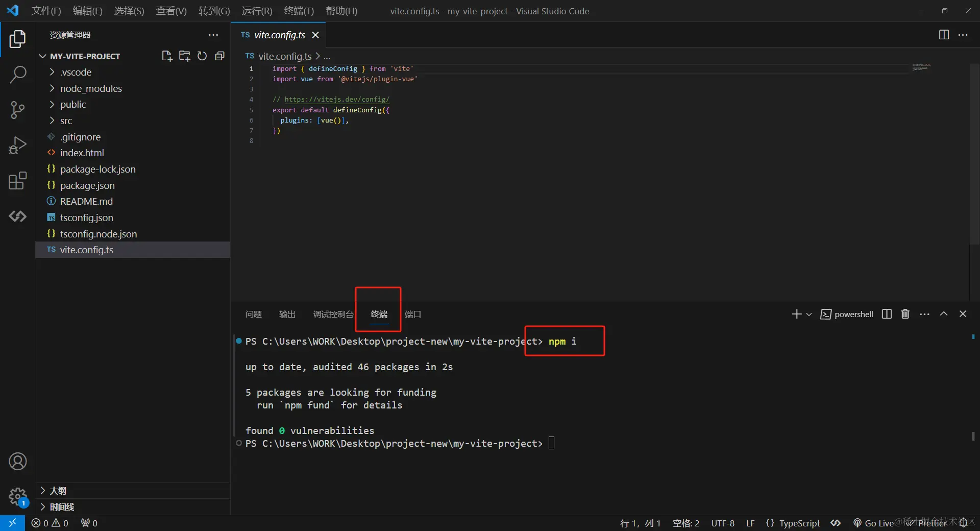The height and width of the screenshot is (531, 980).
Task: Expand the src folder
Action: [133, 120]
